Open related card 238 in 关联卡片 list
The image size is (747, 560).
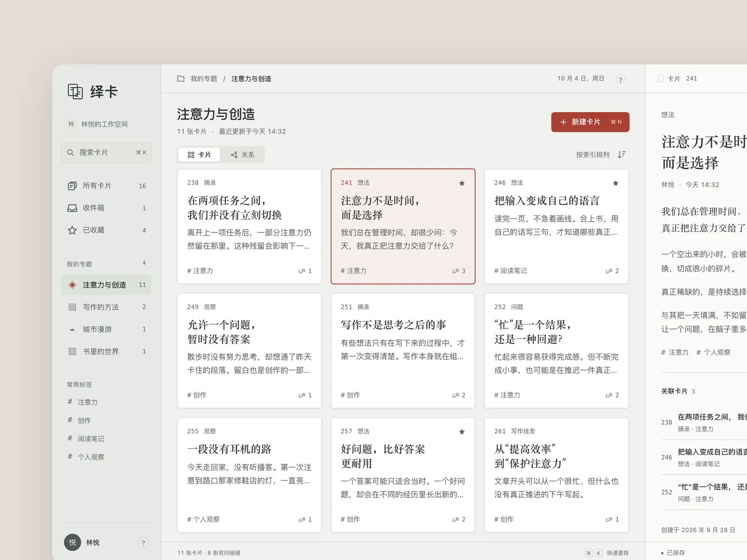coord(704,422)
